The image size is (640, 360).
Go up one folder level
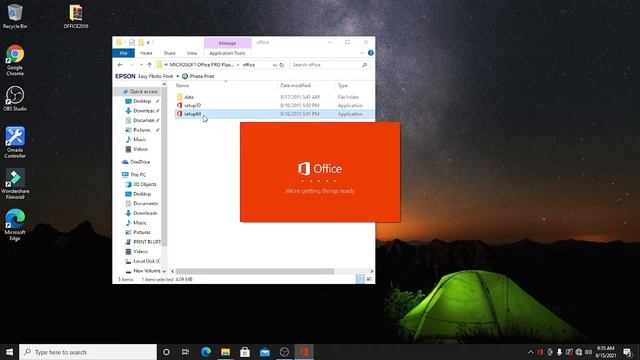tap(149, 65)
